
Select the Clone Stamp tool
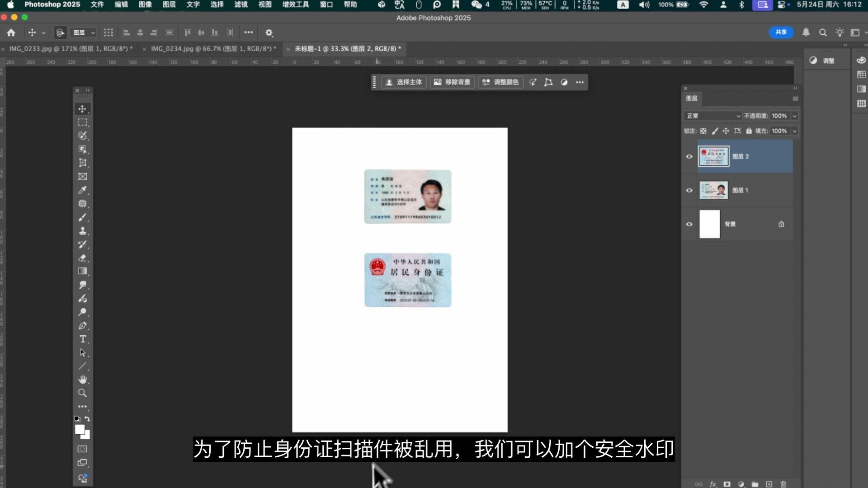coord(83,231)
